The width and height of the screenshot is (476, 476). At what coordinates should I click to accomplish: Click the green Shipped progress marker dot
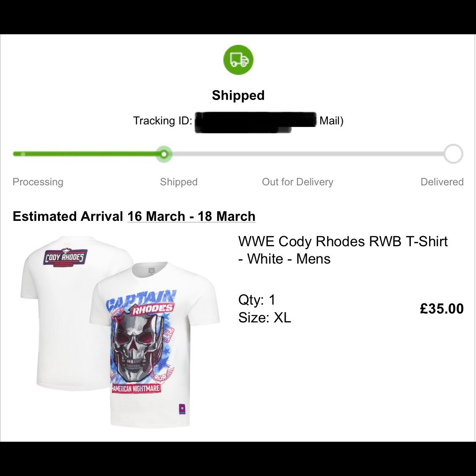pyautogui.click(x=164, y=154)
